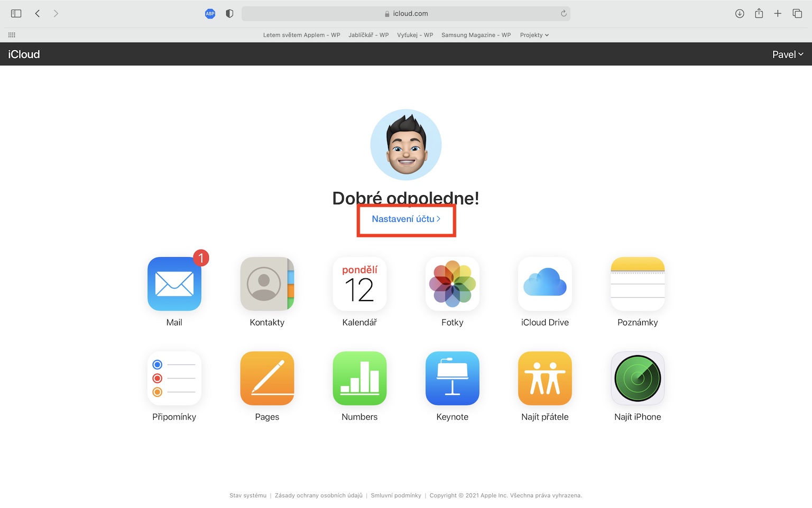Open the favorites grid icon

click(12, 35)
